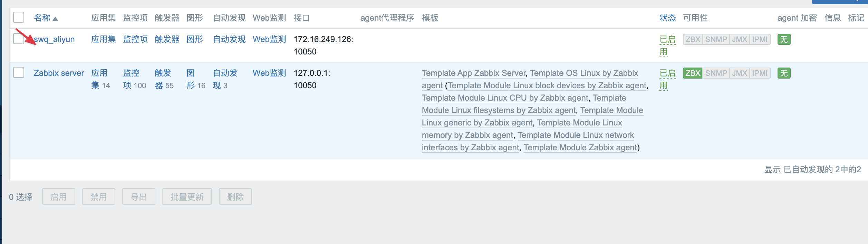The image size is (868, 244).
Task: Click the 导出 button
Action: 138,197
